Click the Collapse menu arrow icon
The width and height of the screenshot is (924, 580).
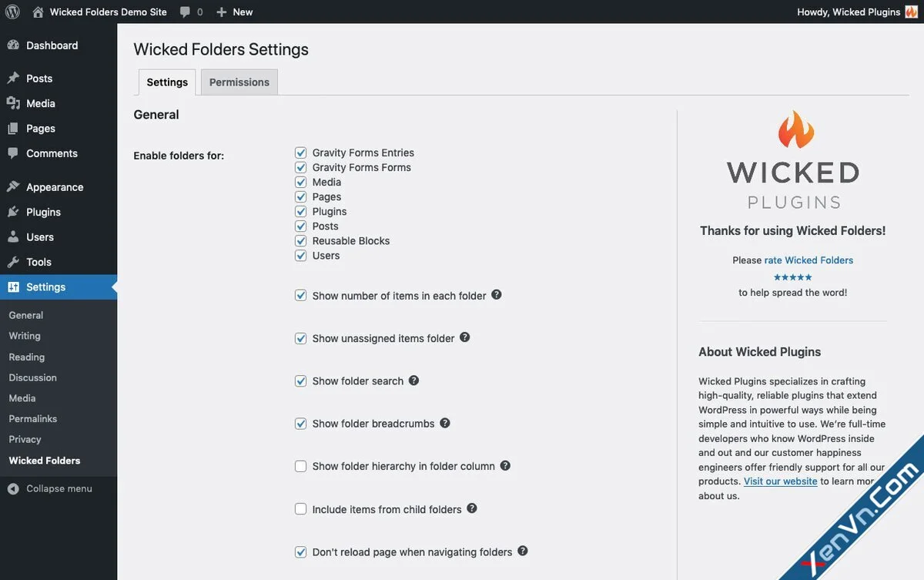[x=13, y=488]
